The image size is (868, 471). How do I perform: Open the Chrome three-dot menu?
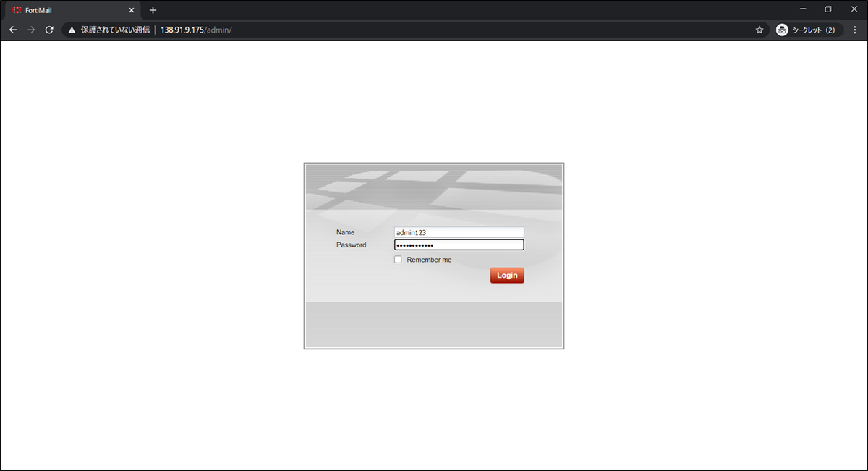(855, 30)
